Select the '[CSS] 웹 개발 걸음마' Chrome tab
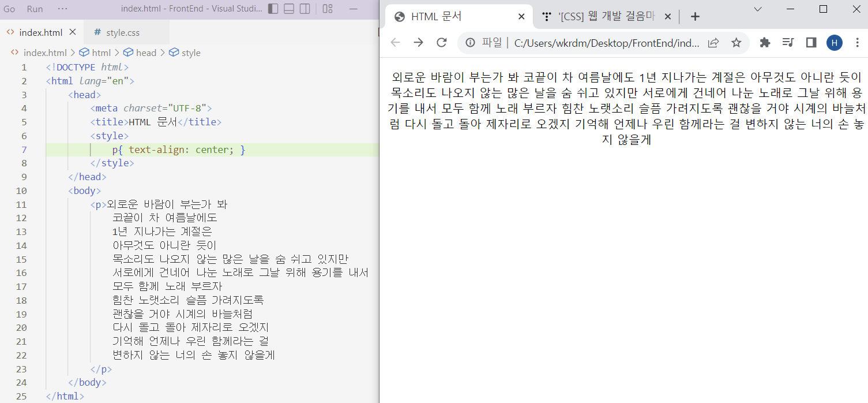Image resolution: width=868 pixels, height=403 pixels. point(607,16)
